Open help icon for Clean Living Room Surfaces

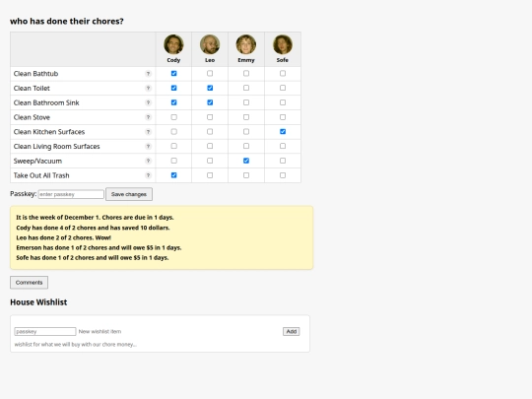tap(148, 146)
